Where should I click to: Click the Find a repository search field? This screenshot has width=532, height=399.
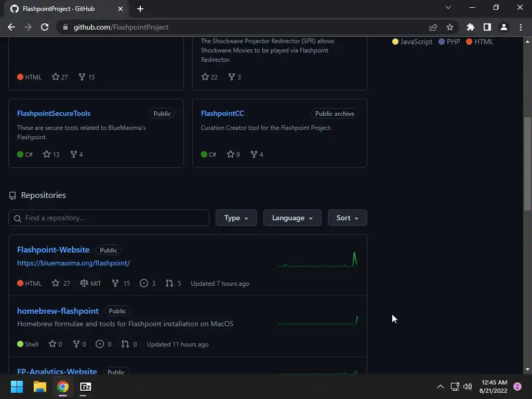[x=109, y=218]
